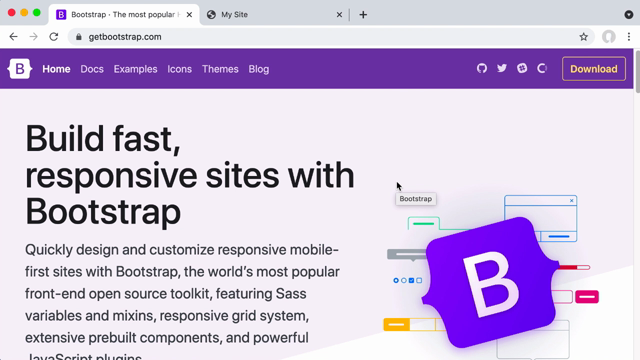Open a new tab with plus button
The image size is (640, 360).
coord(363,15)
